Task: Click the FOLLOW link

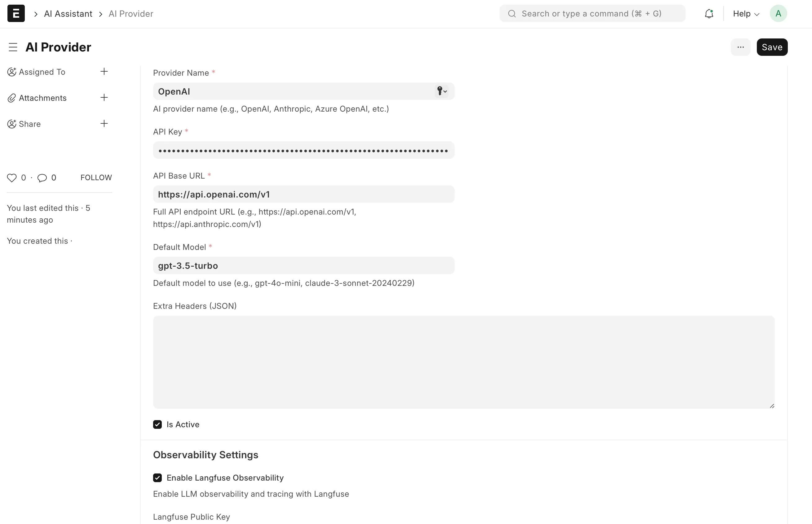Action: 96,178
